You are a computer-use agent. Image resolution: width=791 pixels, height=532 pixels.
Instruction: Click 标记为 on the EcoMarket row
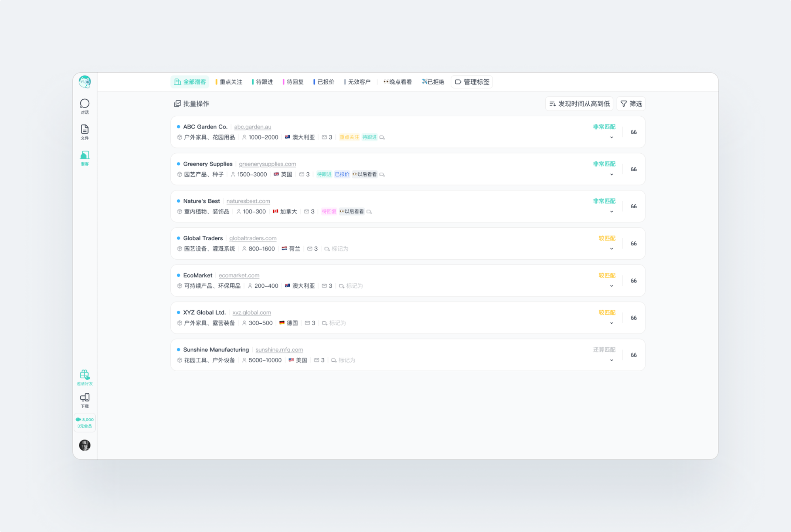click(x=351, y=286)
